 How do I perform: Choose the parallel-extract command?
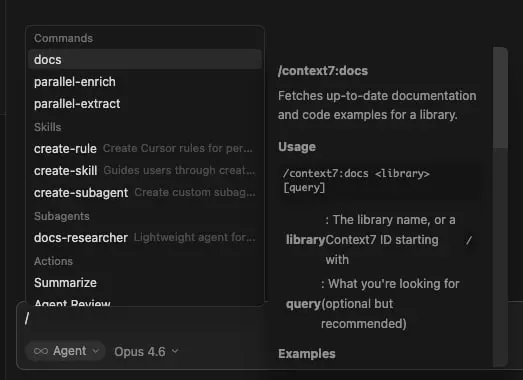(145, 104)
